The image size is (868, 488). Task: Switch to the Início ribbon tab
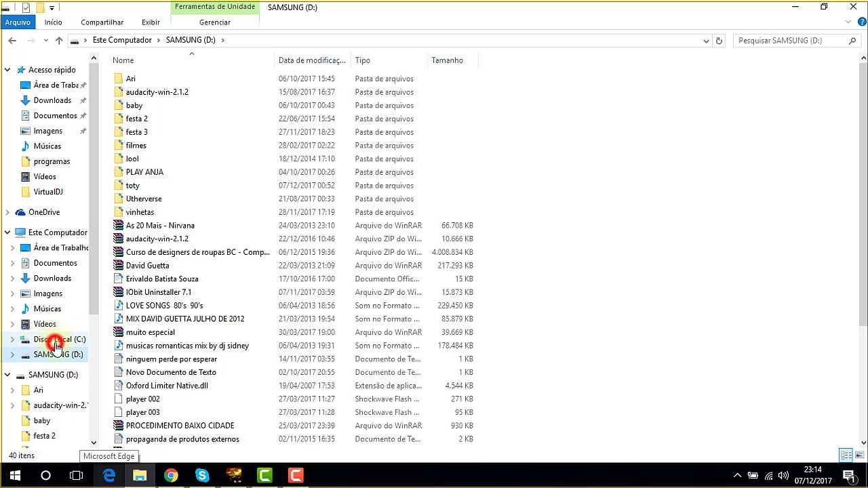(54, 22)
